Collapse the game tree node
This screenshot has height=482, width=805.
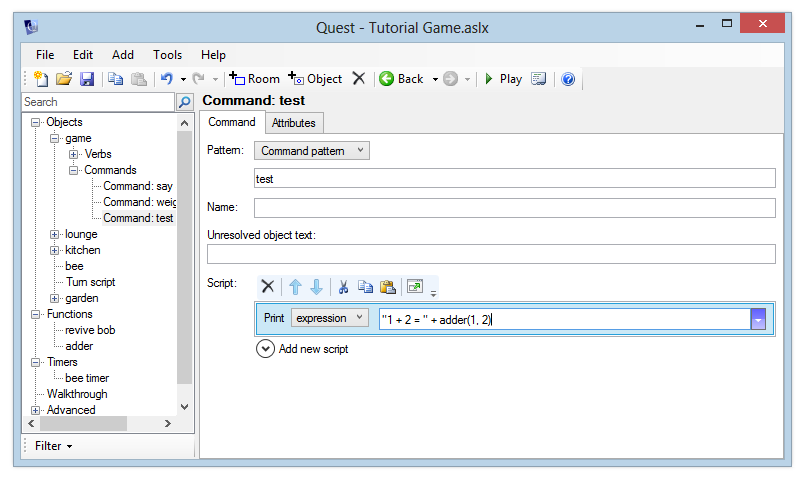[54, 139]
